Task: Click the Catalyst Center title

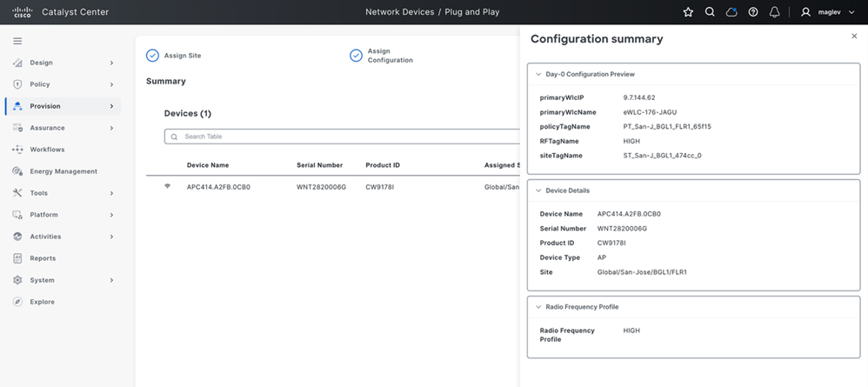Action: [x=76, y=12]
